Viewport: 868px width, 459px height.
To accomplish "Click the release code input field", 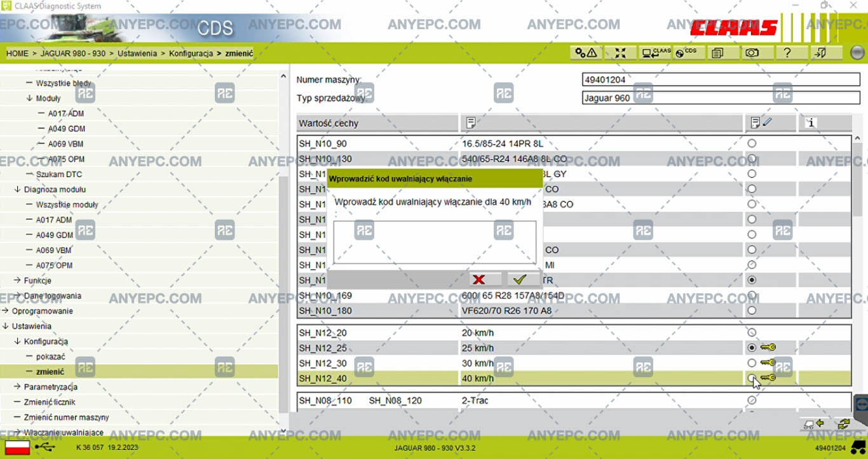I will [435, 242].
